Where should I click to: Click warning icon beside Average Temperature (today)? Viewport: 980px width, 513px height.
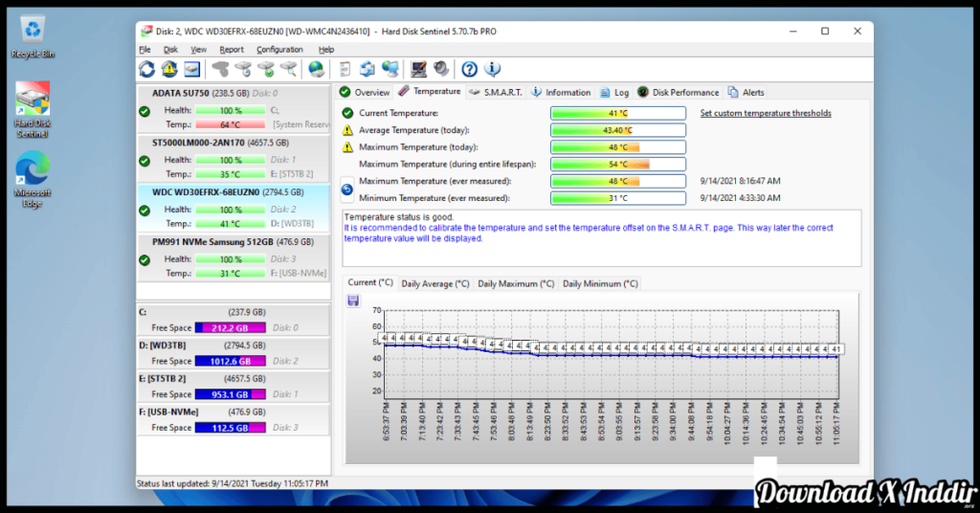coord(347,130)
